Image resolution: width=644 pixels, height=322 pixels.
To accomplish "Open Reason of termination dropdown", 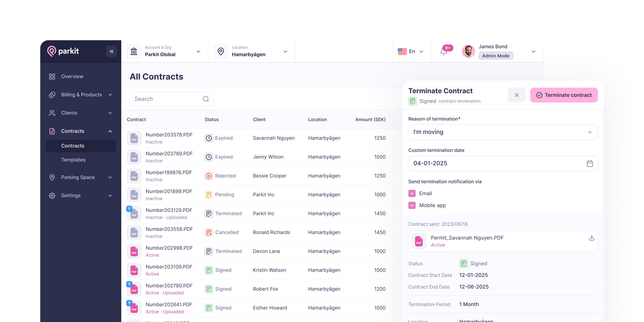I will click(x=503, y=132).
